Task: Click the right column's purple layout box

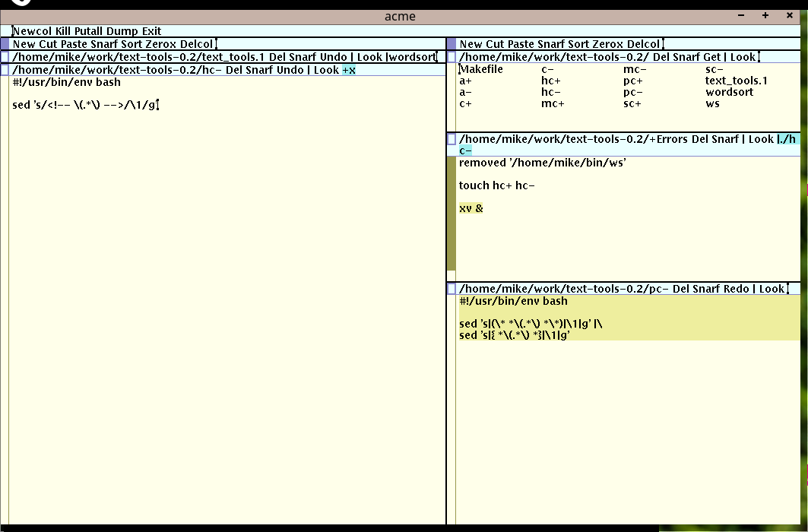Action: click(x=452, y=44)
